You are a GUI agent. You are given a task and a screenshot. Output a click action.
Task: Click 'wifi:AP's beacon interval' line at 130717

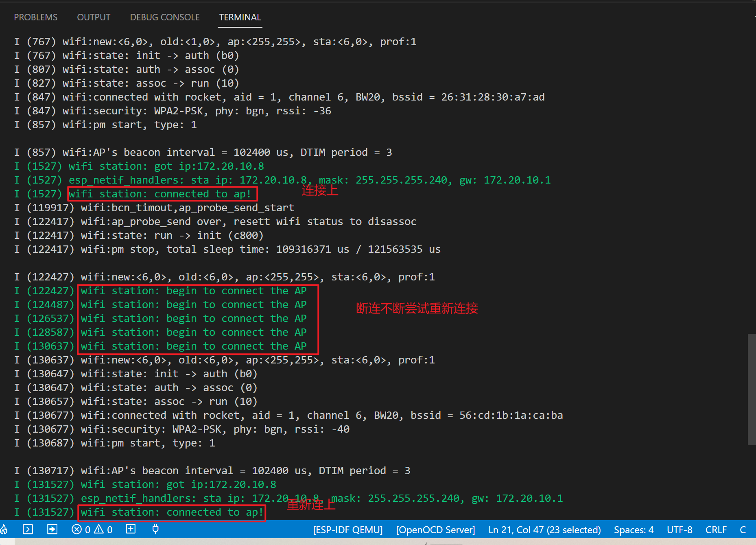(212, 471)
